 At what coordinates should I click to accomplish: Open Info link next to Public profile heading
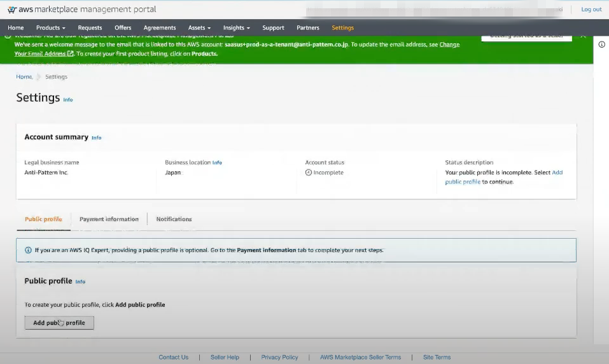[x=80, y=282]
